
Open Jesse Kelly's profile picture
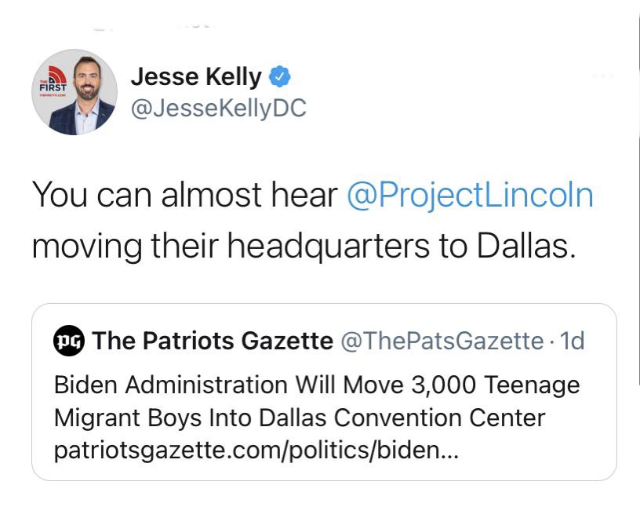(75, 92)
